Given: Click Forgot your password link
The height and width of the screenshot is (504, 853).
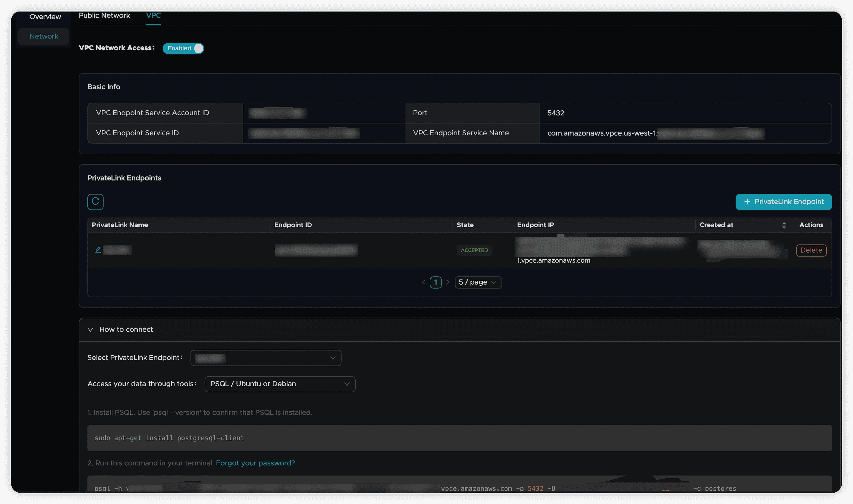Looking at the screenshot, I should click(x=255, y=463).
